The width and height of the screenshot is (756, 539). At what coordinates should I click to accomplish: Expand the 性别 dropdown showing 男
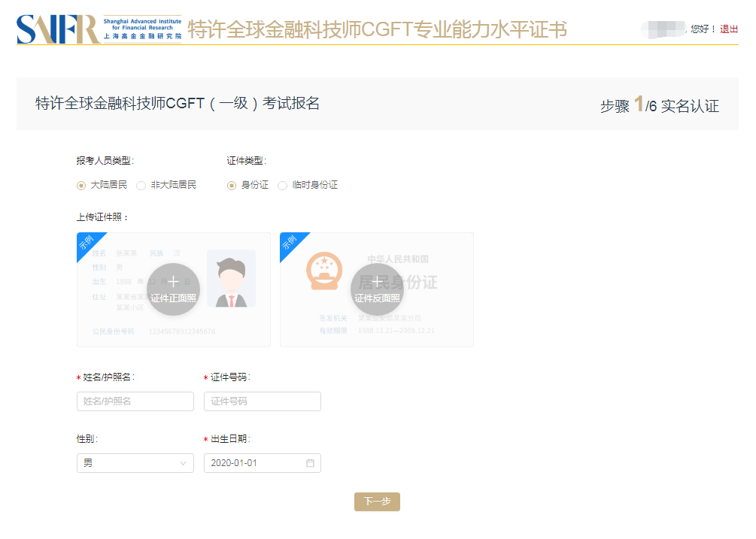point(135,463)
